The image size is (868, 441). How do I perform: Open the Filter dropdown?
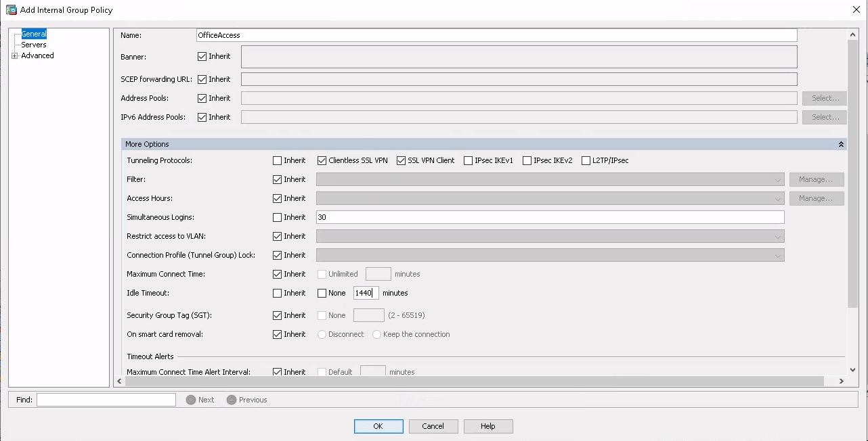click(777, 179)
